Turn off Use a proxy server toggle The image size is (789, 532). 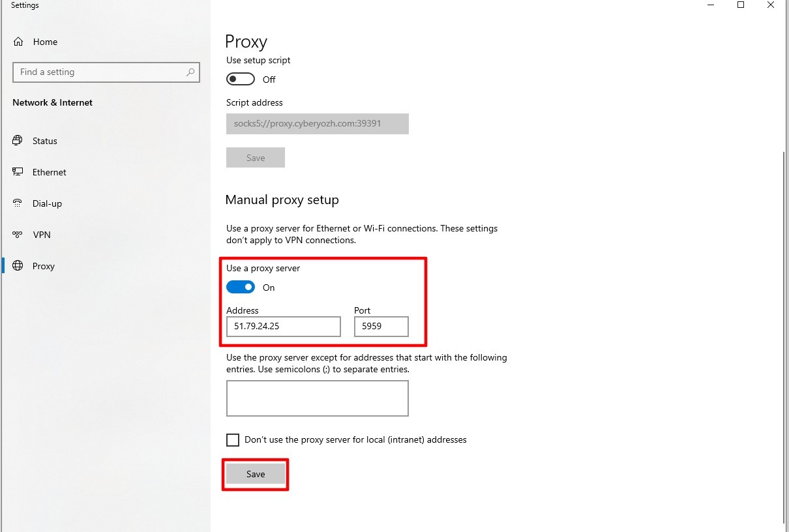(241, 288)
